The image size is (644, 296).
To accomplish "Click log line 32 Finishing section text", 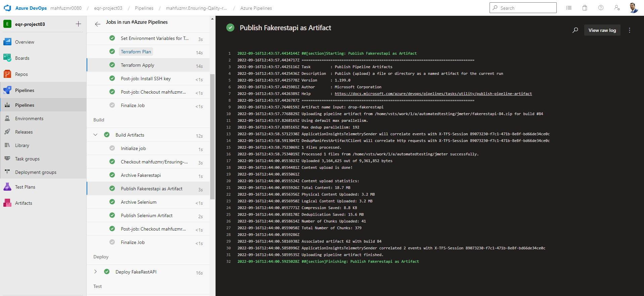I will (360, 261).
